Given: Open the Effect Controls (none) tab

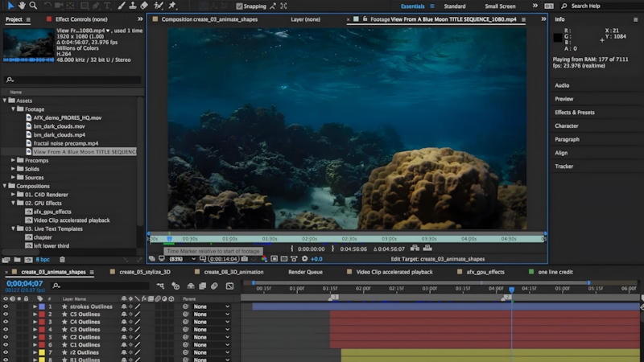Looking at the screenshot, I should tap(81, 19).
